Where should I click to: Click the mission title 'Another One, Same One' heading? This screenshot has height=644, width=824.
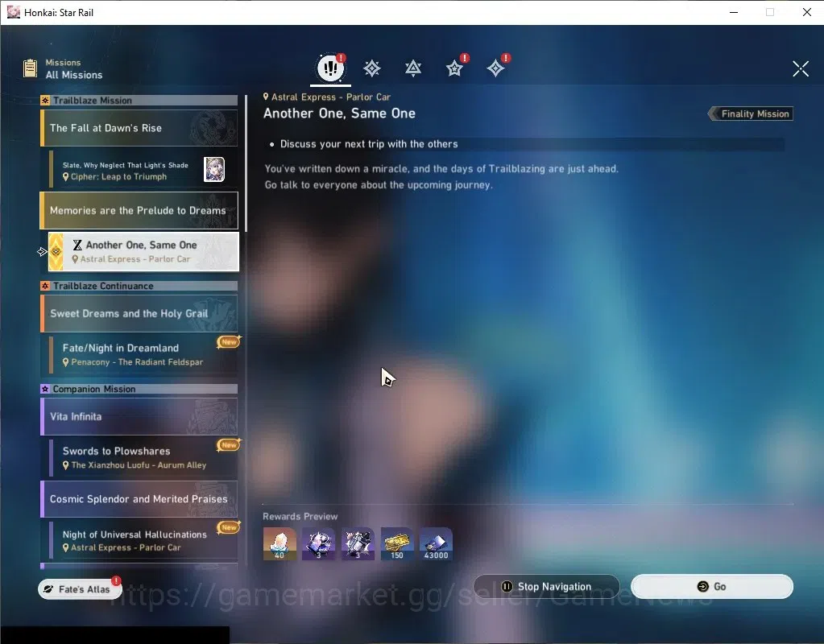point(339,114)
